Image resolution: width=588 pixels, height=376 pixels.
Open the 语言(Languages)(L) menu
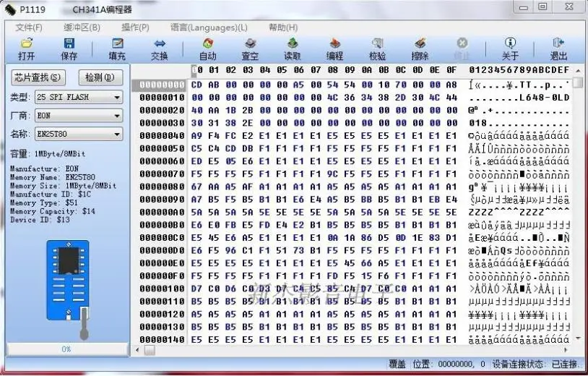(x=209, y=27)
